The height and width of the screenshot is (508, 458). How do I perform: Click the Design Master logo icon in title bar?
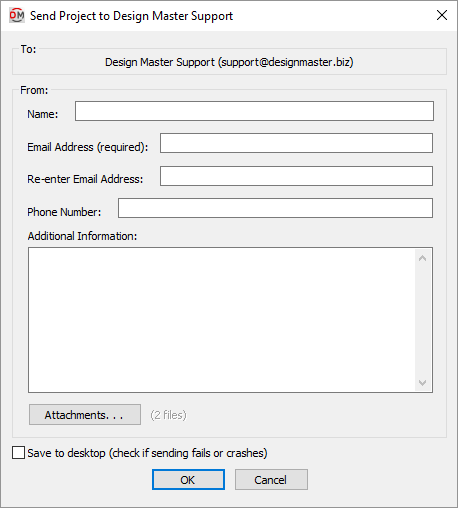click(16, 15)
